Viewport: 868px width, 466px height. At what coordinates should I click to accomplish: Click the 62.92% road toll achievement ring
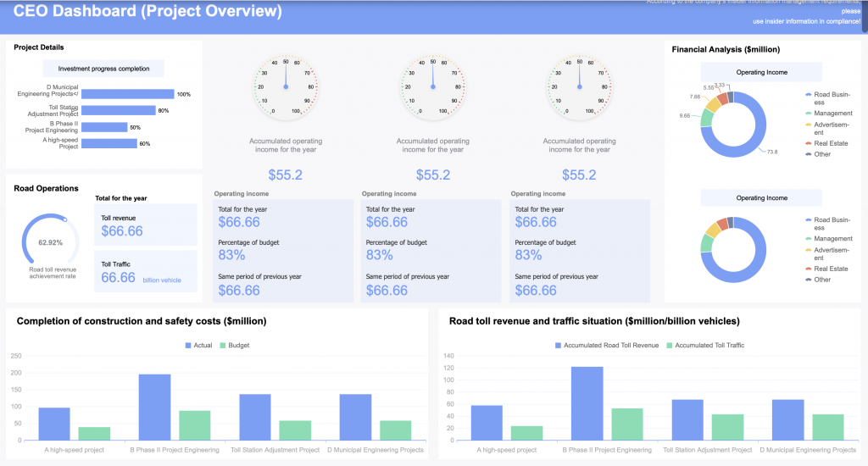50,241
